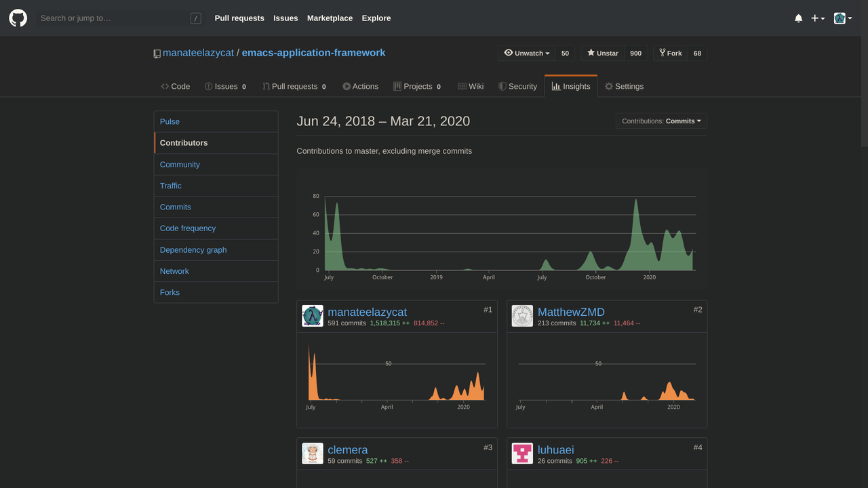Switch to the Code tab
The height and width of the screenshot is (488, 868).
pos(176,86)
